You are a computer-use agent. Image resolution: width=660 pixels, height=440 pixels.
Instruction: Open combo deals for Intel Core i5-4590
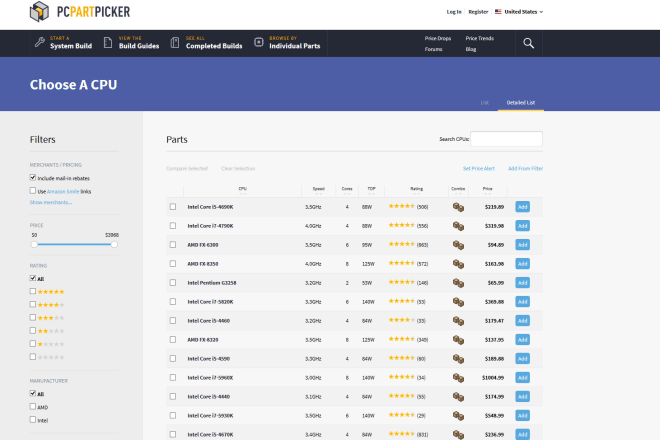[x=458, y=359]
